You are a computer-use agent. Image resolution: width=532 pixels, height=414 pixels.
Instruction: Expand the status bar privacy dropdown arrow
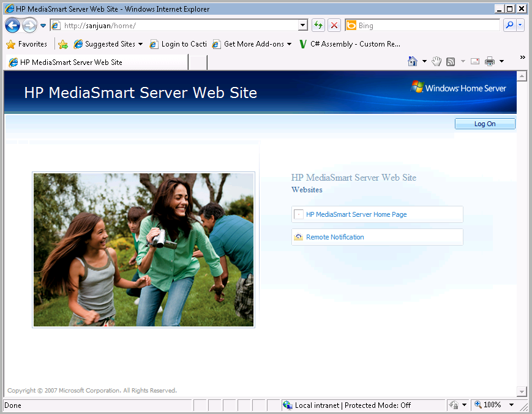464,405
